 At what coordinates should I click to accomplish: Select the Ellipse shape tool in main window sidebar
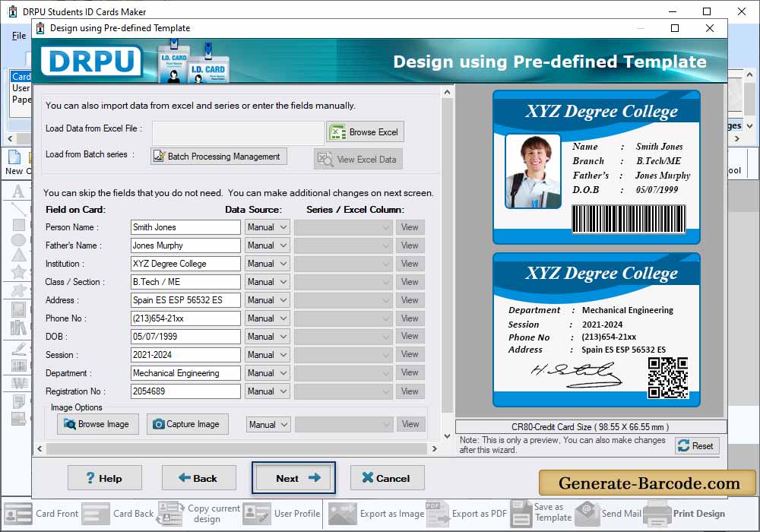click(18, 240)
